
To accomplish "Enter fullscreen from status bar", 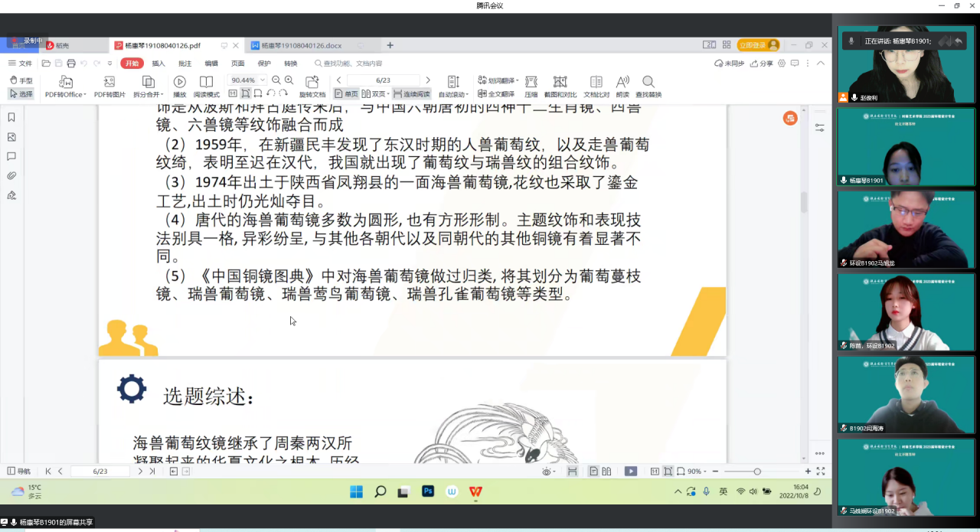I will [x=821, y=472].
